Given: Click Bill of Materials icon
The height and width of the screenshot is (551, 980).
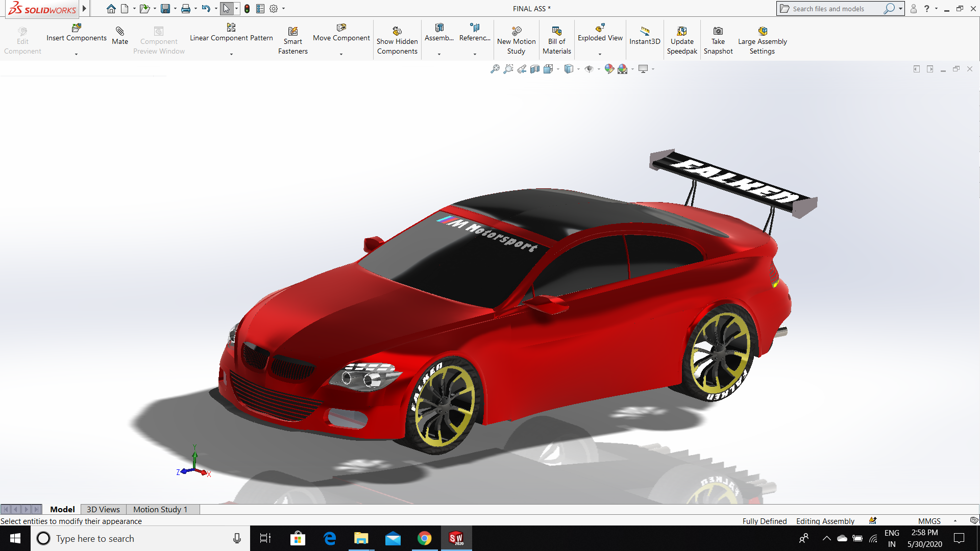Looking at the screenshot, I should coord(556,32).
